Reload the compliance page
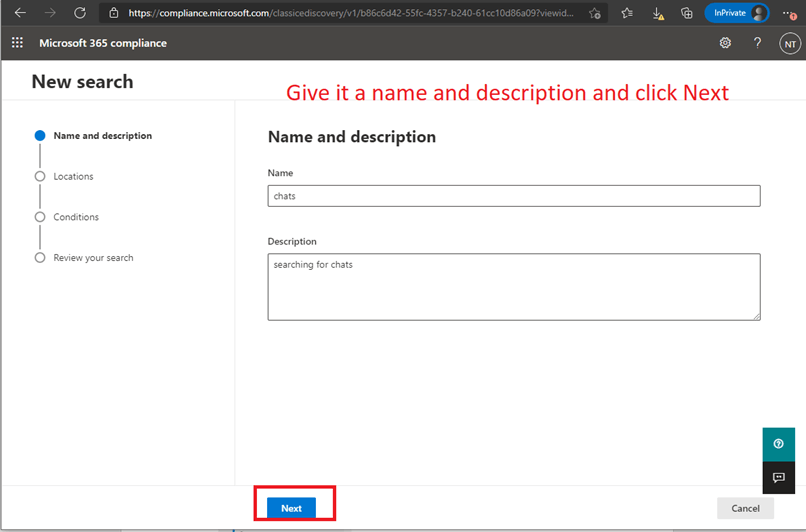Image resolution: width=806 pixels, height=532 pixels. [80, 13]
